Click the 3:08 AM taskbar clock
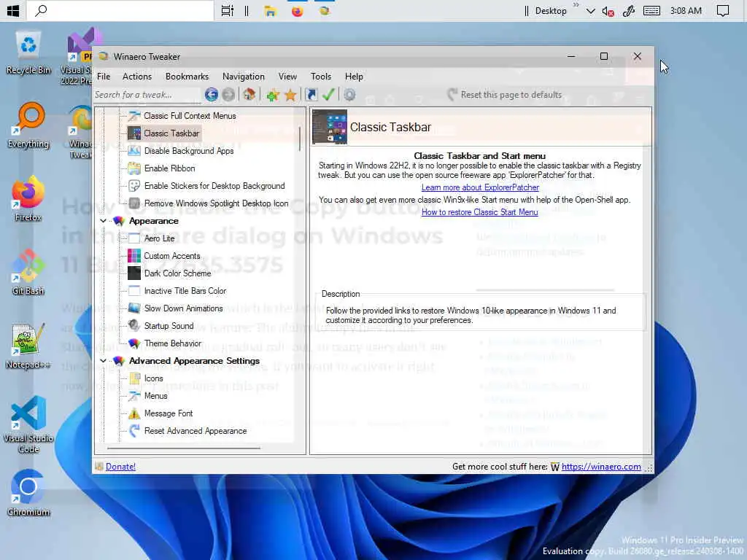The image size is (747, 560). click(x=686, y=10)
